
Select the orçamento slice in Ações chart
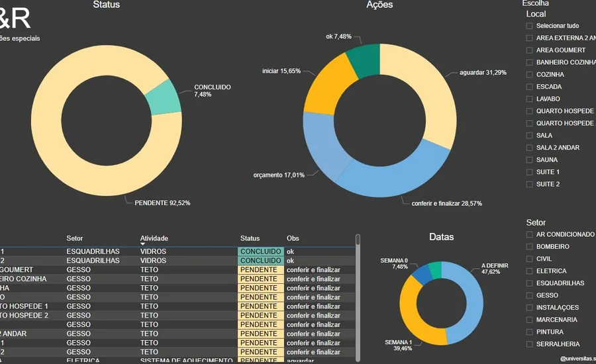pyautogui.click(x=323, y=144)
